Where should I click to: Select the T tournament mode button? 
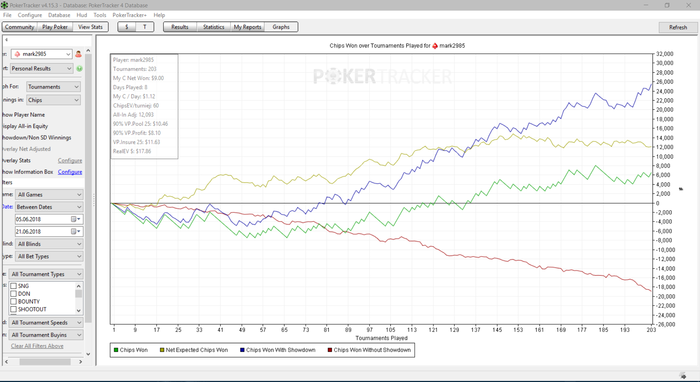click(145, 27)
